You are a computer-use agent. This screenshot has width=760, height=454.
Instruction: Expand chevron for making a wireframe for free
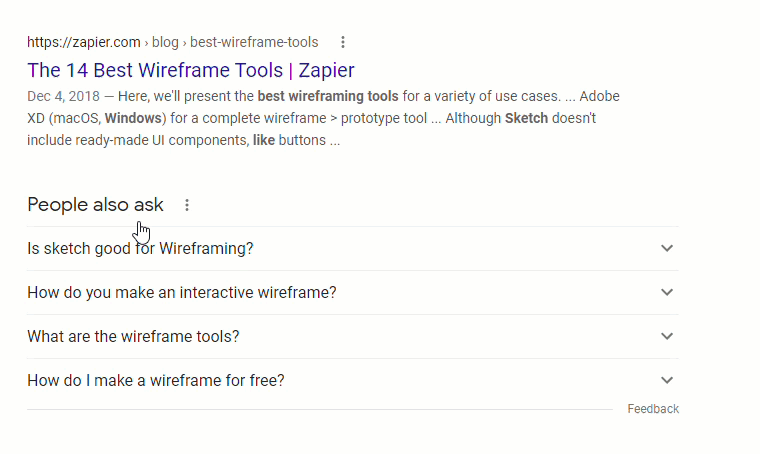coord(667,380)
